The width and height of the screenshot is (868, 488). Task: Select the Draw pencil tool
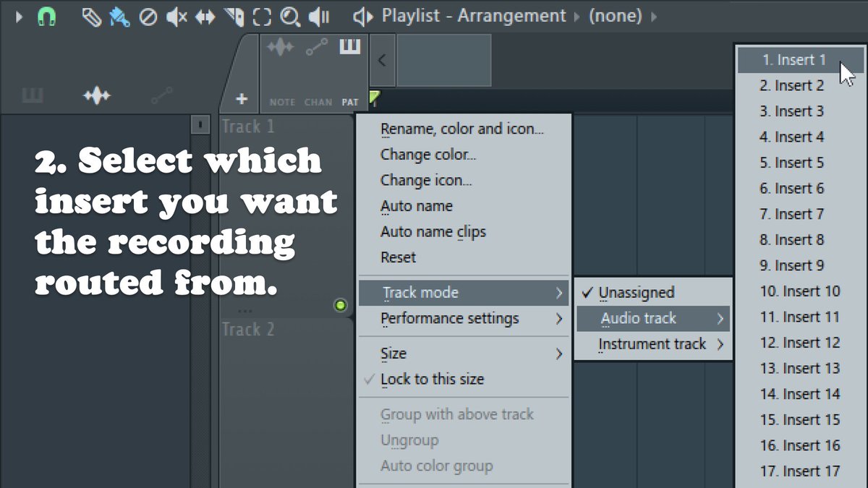(x=91, y=17)
